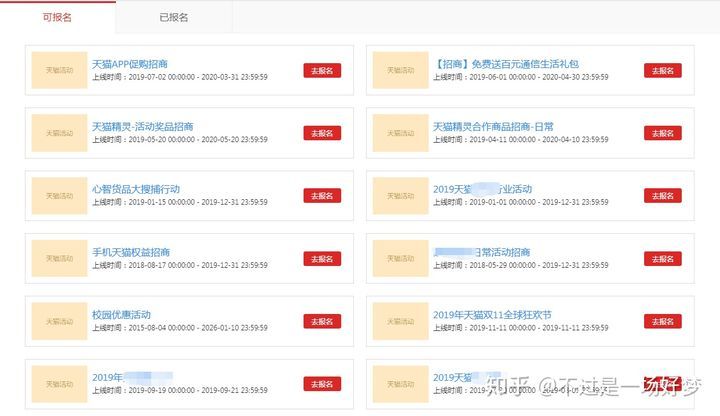Viewport: 720px width, 416px height.
Task: Click 去报名 for 天猫APP促购招商
Action: (322, 70)
